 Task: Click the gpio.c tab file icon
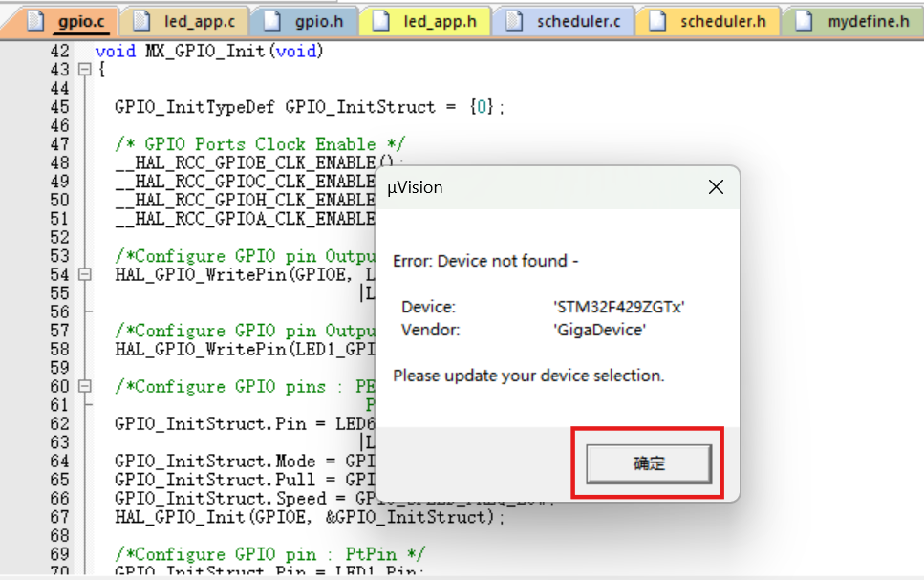(x=35, y=21)
